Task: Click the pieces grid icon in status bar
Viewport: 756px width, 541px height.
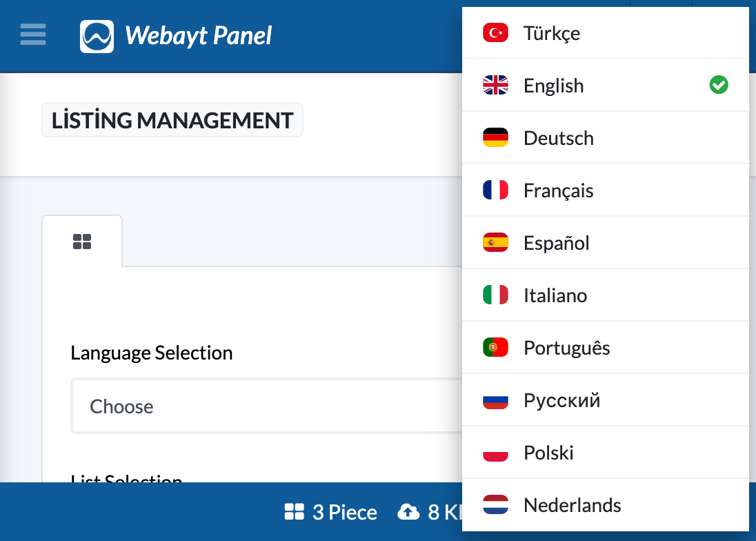Action: click(x=295, y=512)
